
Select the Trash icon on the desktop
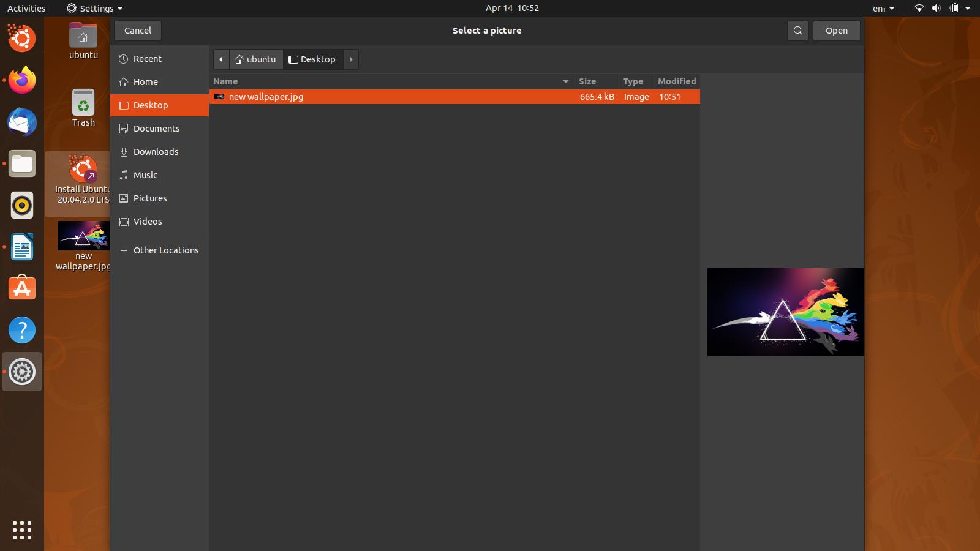click(83, 108)
